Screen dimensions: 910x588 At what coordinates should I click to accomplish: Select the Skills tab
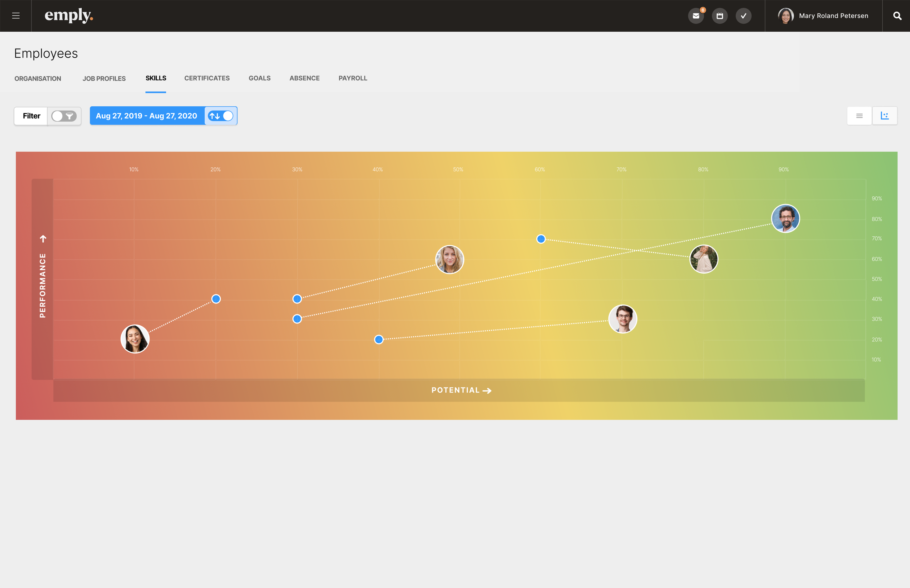tap(156, 78)
